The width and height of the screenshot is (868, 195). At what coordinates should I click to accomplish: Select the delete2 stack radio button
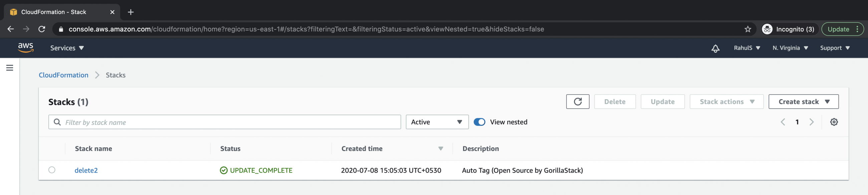pos(51,170)
